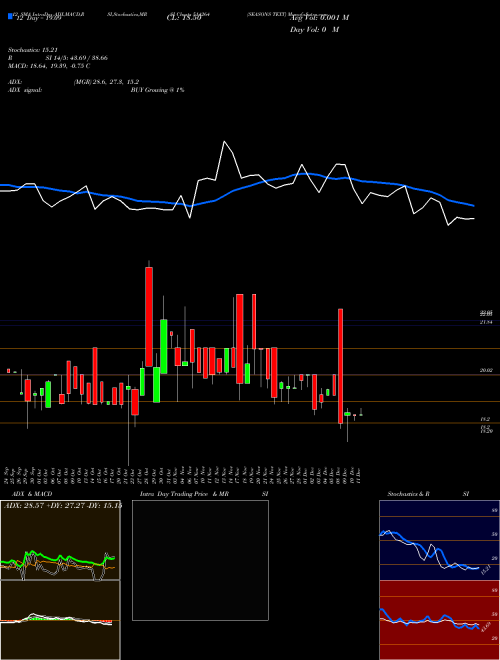Click the 'ADX signal:' label
Image resolution: width=500 pixels, height=660 pixels.
(x=25, y=90)
